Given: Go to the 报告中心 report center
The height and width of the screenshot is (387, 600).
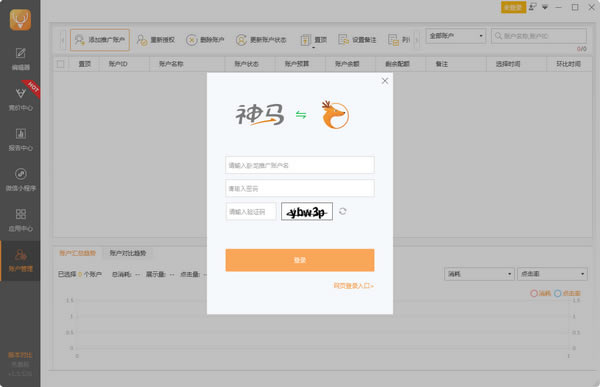Looking at the screenshot, I should (x=20, y=139).
